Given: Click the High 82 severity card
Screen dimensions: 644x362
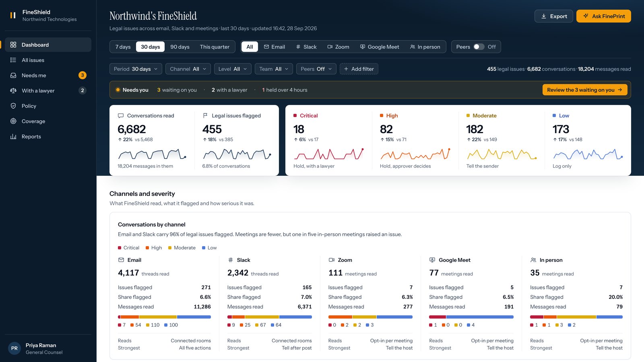Looking at the screenshot, I should [415, 140].
